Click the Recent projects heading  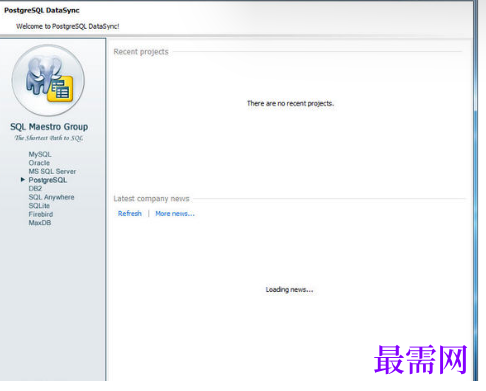(x=141, y=52)
